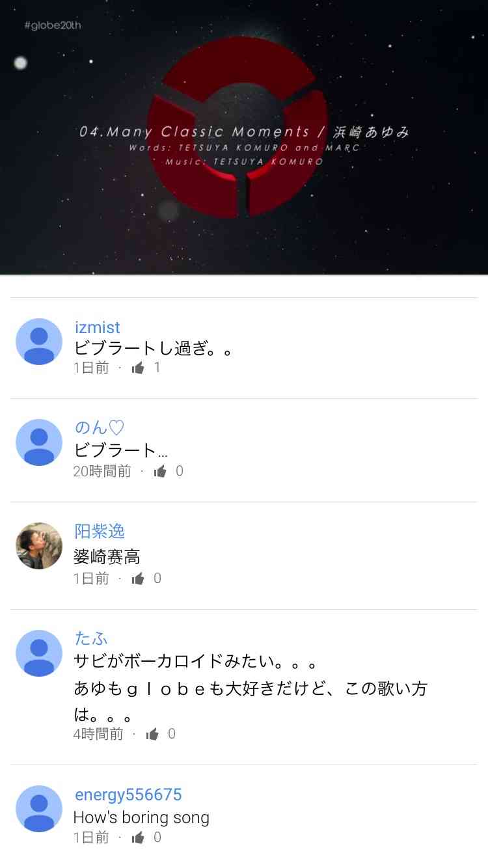Tap thumbs-up on たふ's comment
The width and height of the screenshot is (488, 868).
pyautogui.click(x=152, y=735)
